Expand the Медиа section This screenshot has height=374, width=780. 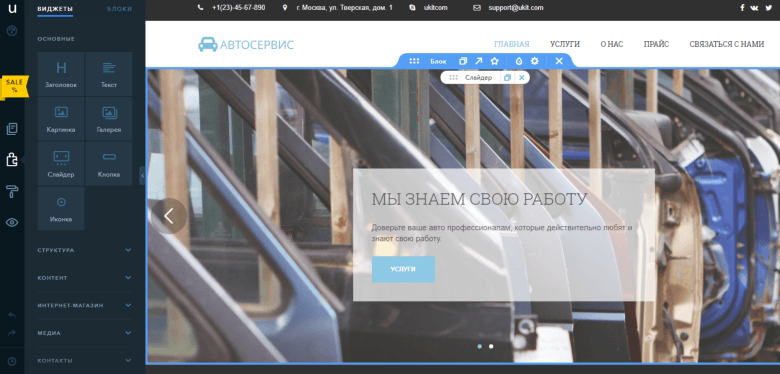click(85, 333)
